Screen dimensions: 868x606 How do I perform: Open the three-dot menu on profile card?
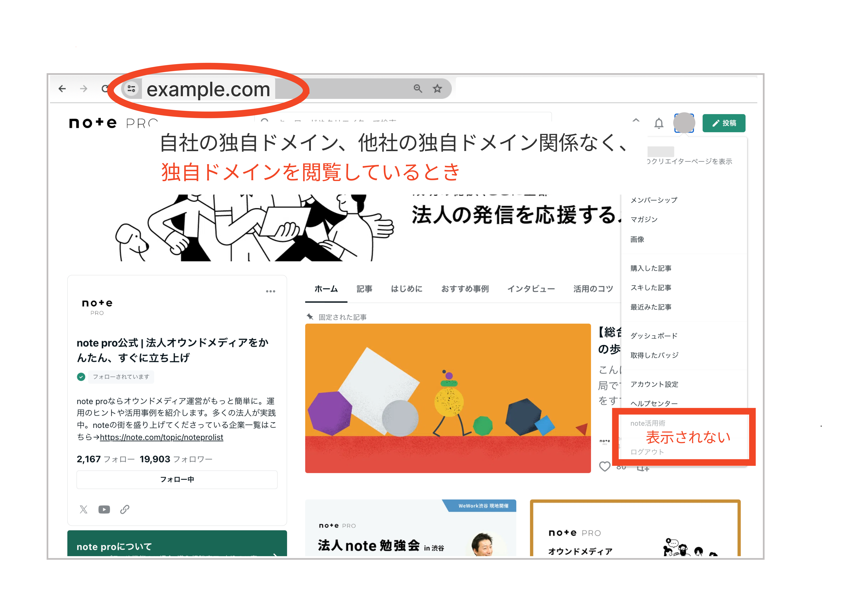(270, 291)
